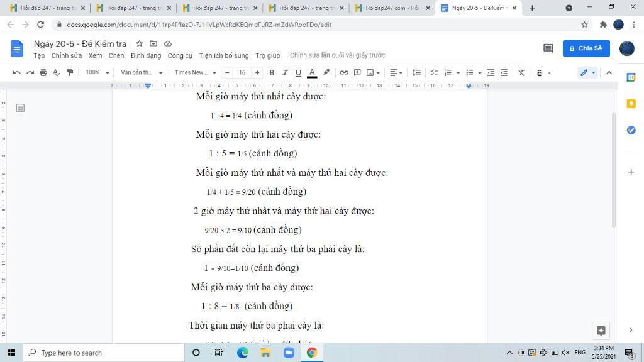Select the Paint format tool
The image size is (644, 362).
pyautogui.click(x=70, y=73)
